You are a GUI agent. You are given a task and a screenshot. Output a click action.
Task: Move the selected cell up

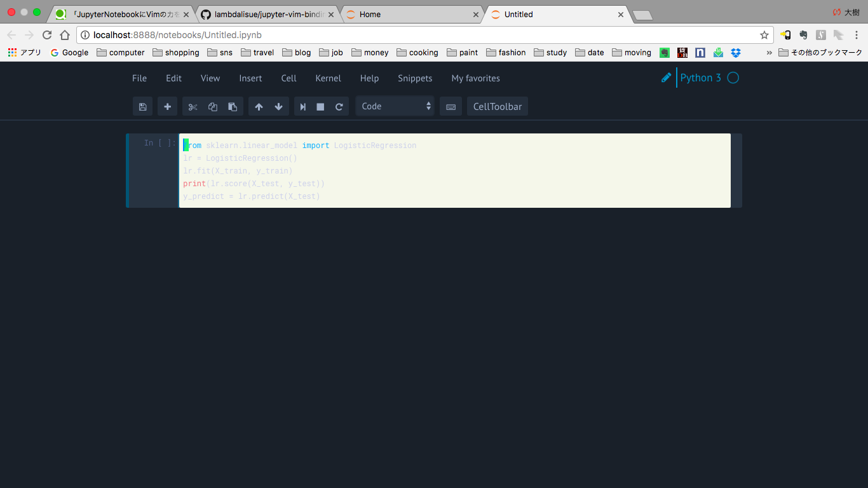point(259,107)
